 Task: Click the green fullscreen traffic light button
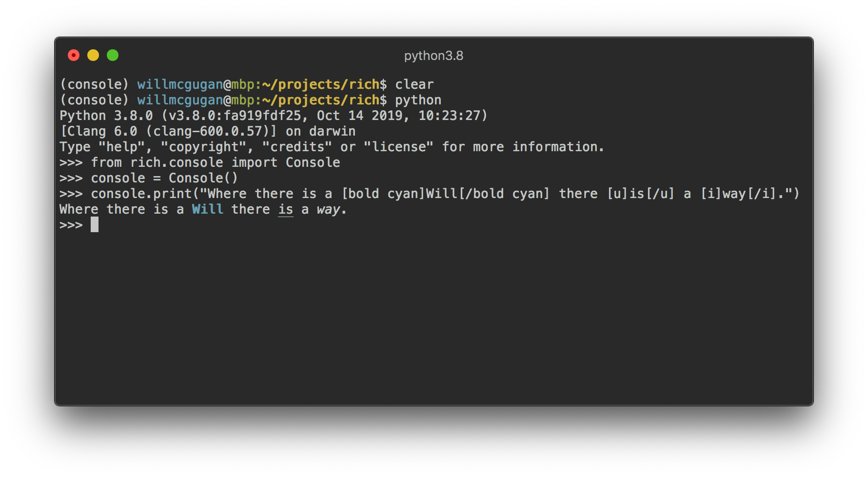tap(113, 55)
